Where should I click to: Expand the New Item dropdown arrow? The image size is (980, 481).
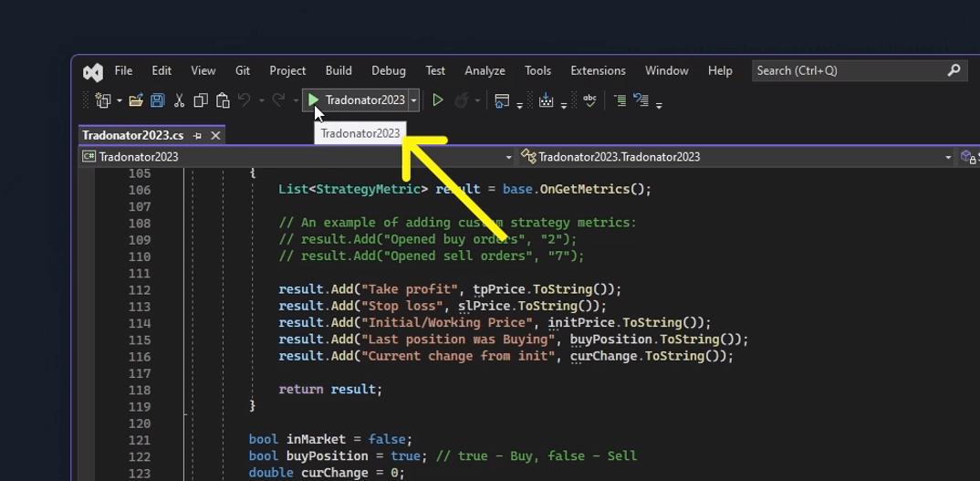(119, 101)
